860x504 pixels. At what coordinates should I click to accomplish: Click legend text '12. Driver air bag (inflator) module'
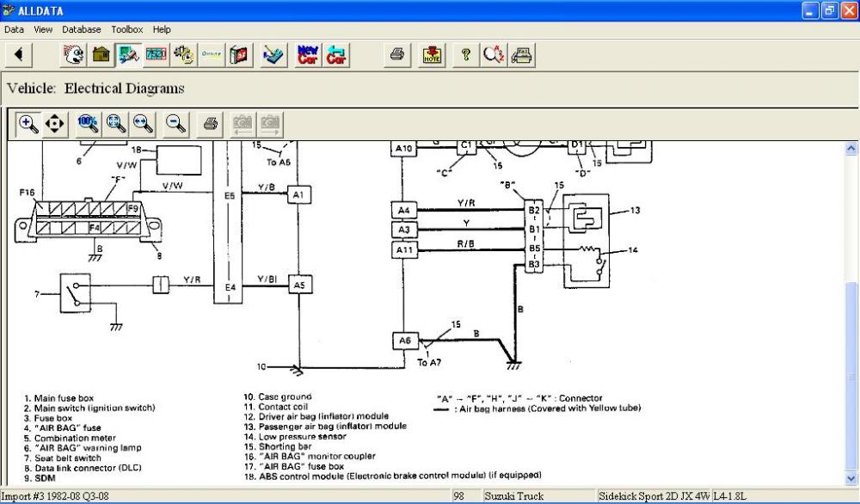tap(316, 416)
